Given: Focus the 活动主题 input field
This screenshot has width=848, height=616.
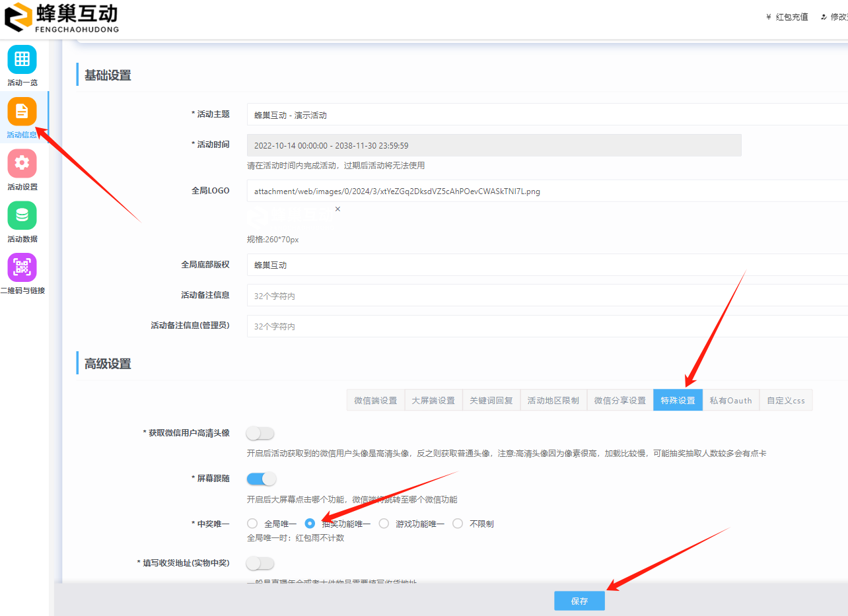Looking at the screenshot, I should coord(548,114).
